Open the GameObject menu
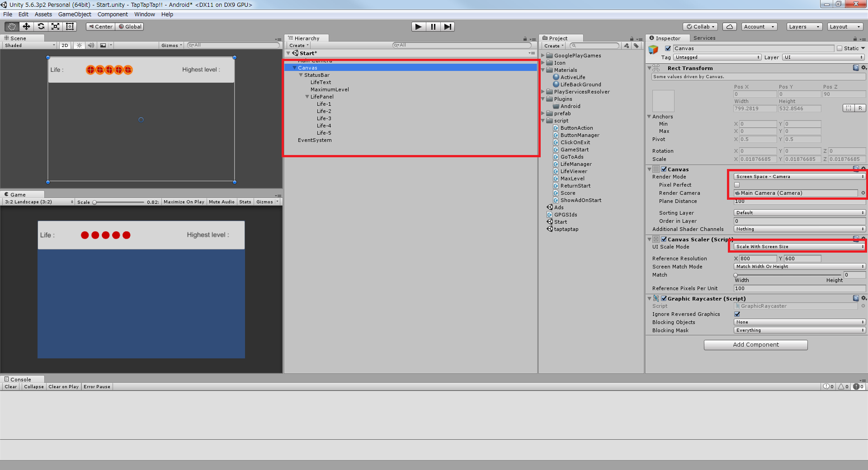 [x=75, y=14]
